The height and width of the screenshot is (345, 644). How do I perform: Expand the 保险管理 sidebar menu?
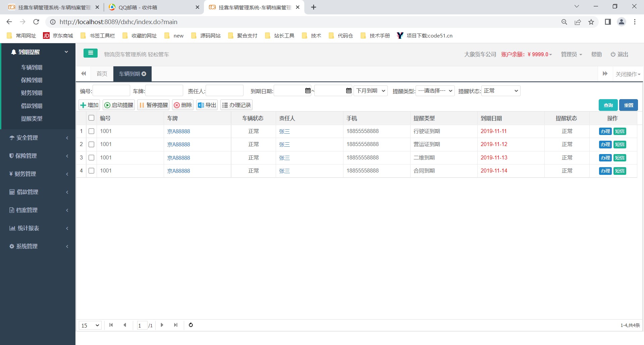pos(38,156)
